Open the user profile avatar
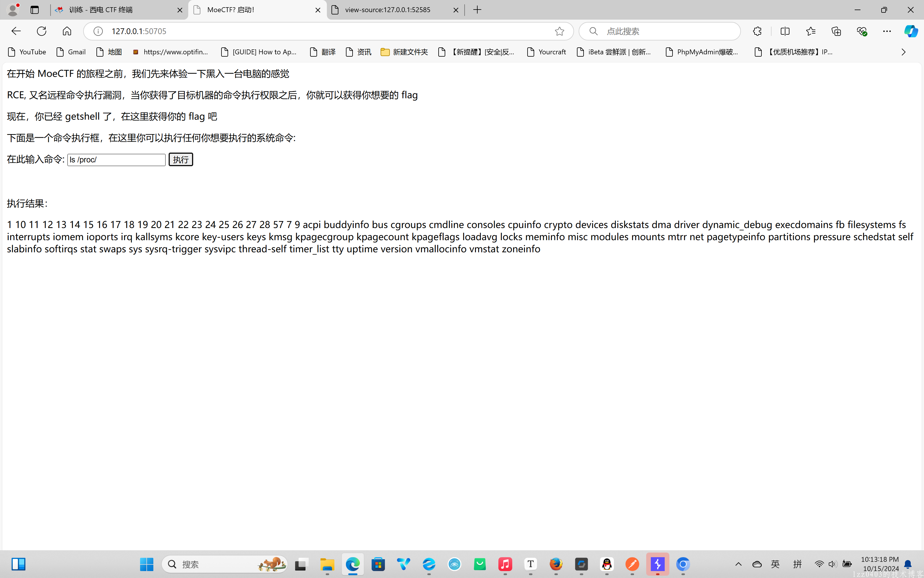 (13, 10)
